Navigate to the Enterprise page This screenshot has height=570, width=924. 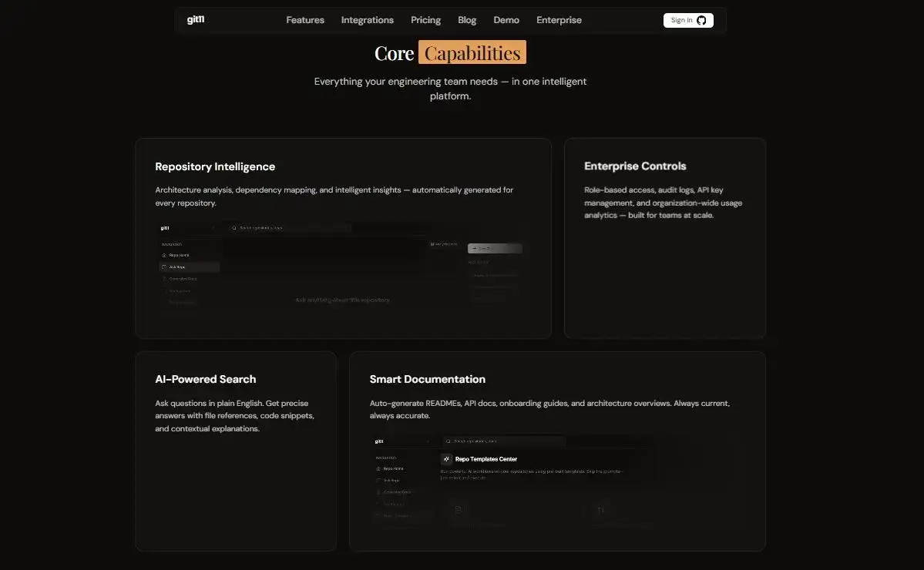[559, 20]
